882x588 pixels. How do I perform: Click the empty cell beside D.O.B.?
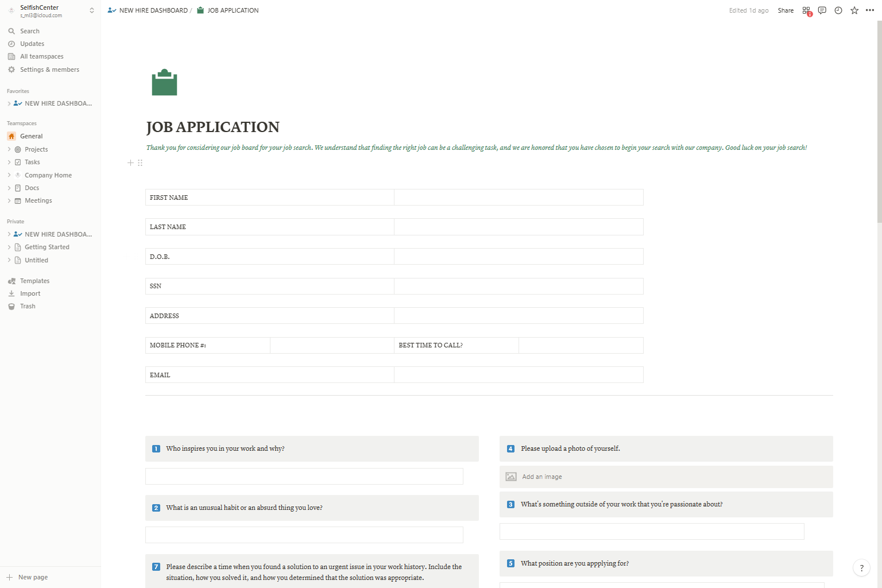(519, 257)
